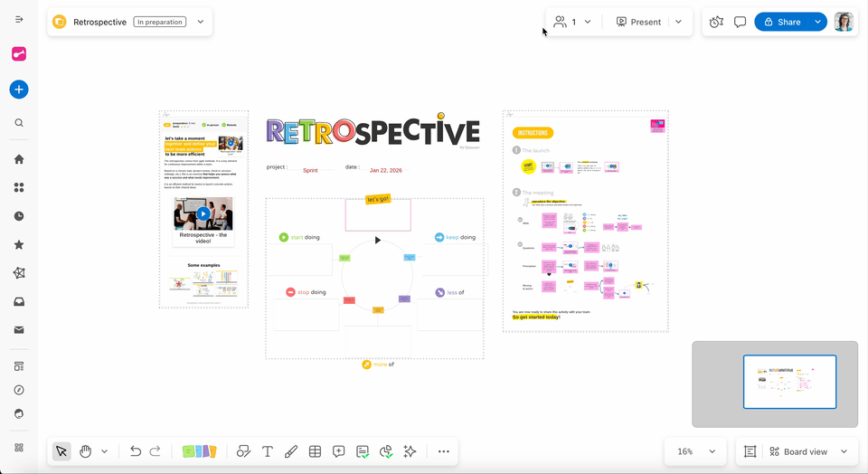Image resolution: width=868 pixels, height=474 pixels.
Task: Click the 'Some examples' heading
Action: coord(203,265)
